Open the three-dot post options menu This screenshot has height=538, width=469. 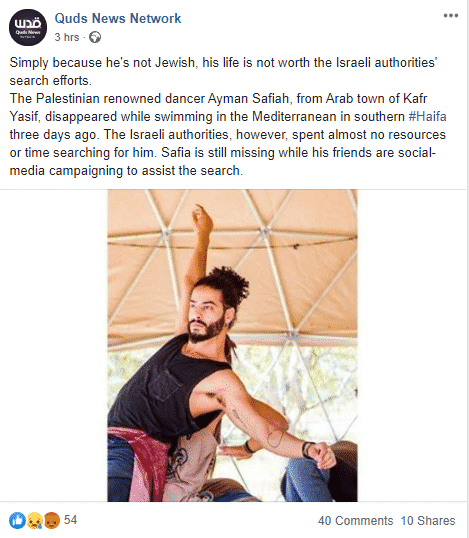[450, 16]
